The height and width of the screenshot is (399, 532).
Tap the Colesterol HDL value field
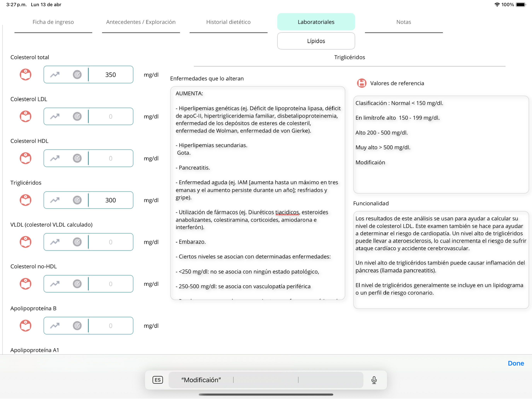[111, 158]
